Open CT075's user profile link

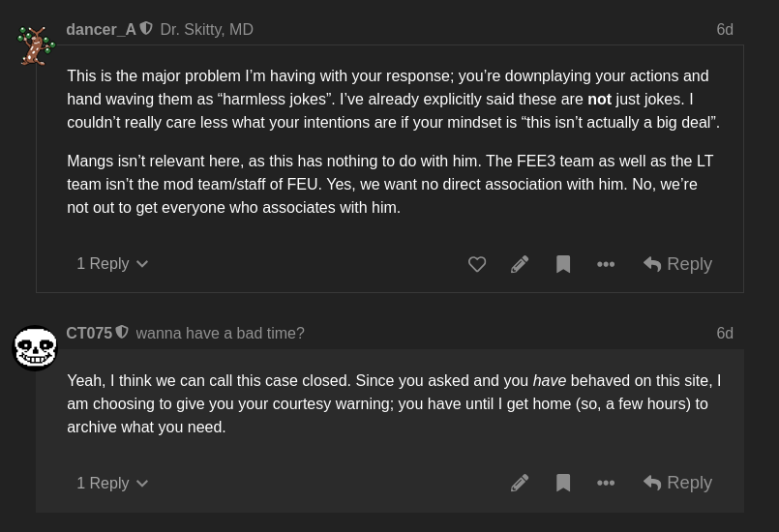pyautogui.click(x=89, y=333)
